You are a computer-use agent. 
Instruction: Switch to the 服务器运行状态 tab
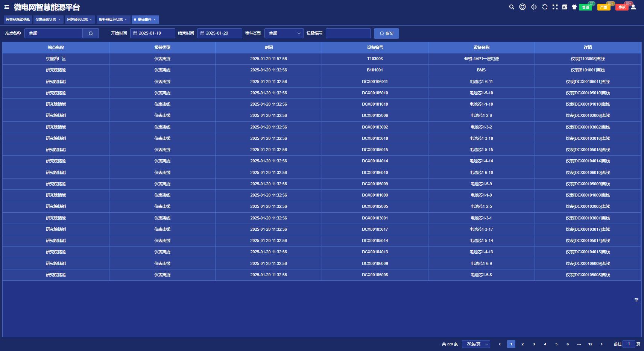(x=111, y=20)
